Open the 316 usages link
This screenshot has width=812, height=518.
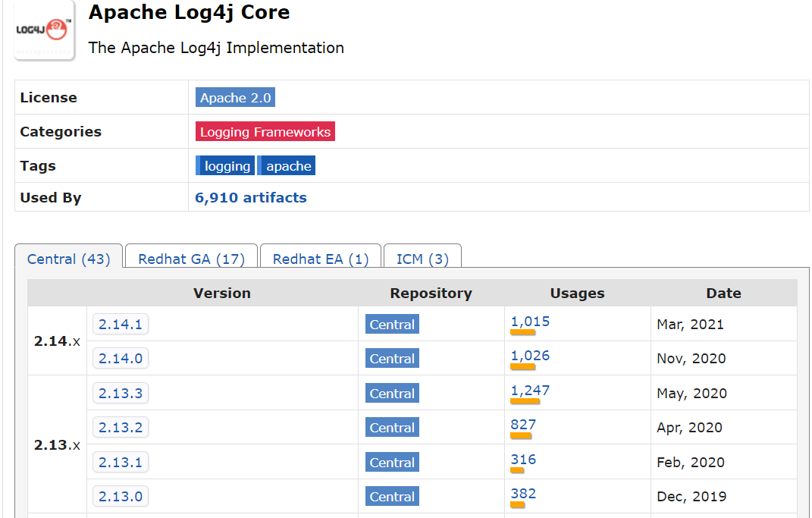pos(523,460)
